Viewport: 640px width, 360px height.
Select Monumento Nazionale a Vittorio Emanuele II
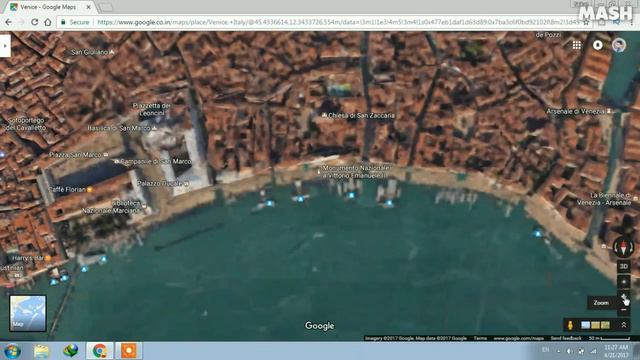[353, 171]
